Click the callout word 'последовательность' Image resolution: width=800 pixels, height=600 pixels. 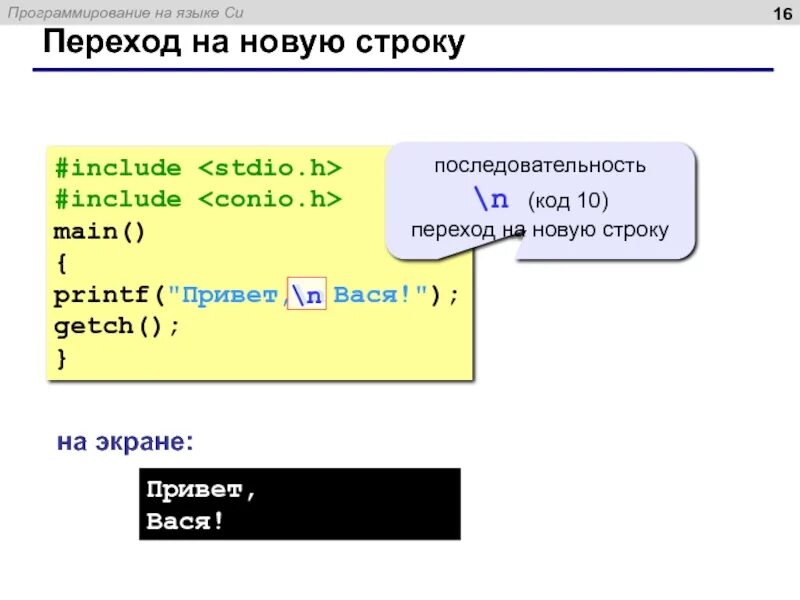pyautogui.click(x=540, y=165)
